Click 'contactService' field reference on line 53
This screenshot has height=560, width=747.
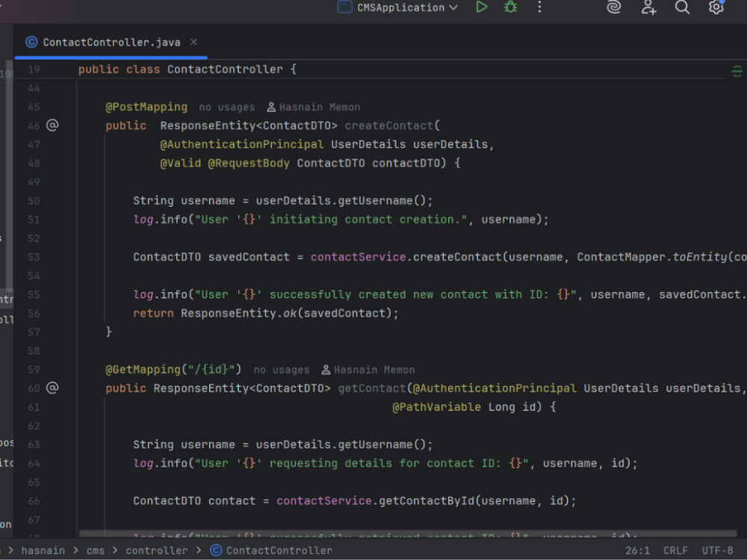click(x=359, y=257)
